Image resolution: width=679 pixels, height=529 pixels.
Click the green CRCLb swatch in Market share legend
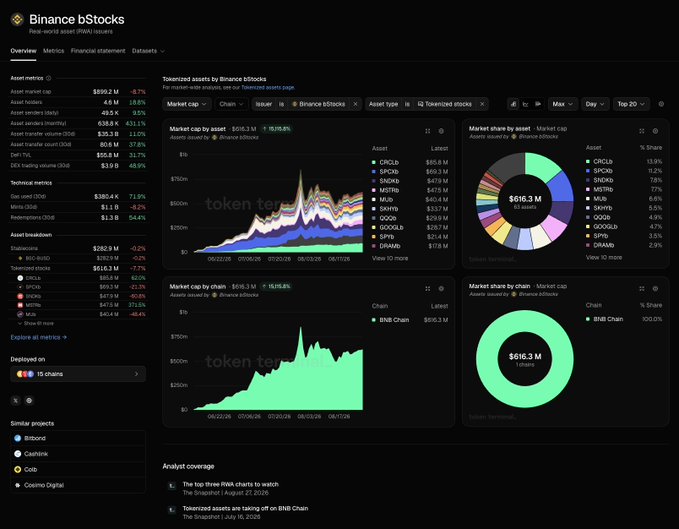point(588,161)
